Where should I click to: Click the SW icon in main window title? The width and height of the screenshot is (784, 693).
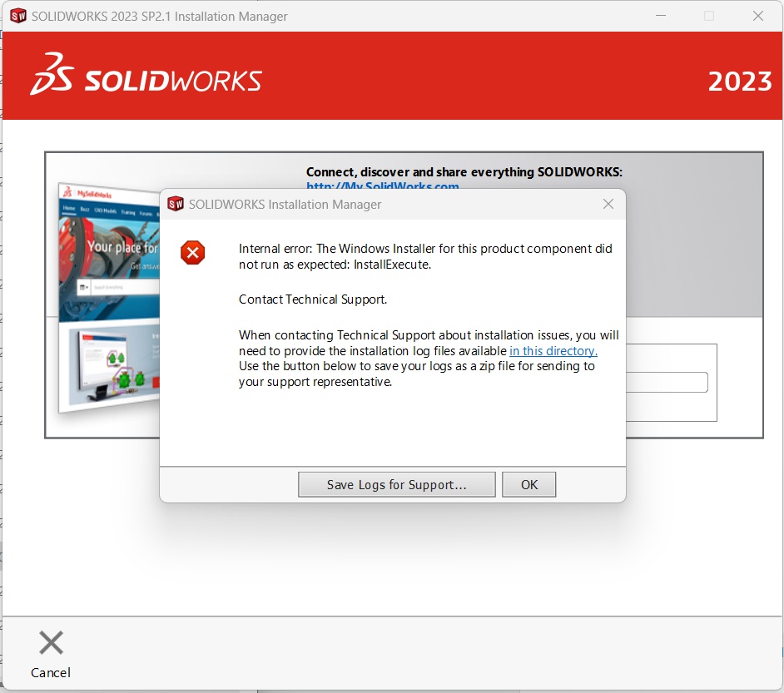(x=18, y=16)
